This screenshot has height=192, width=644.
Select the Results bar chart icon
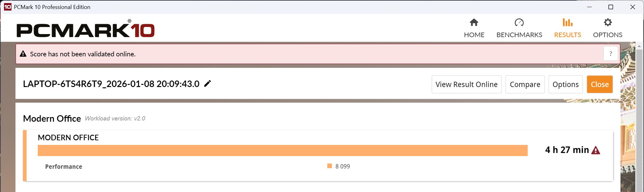567,23
